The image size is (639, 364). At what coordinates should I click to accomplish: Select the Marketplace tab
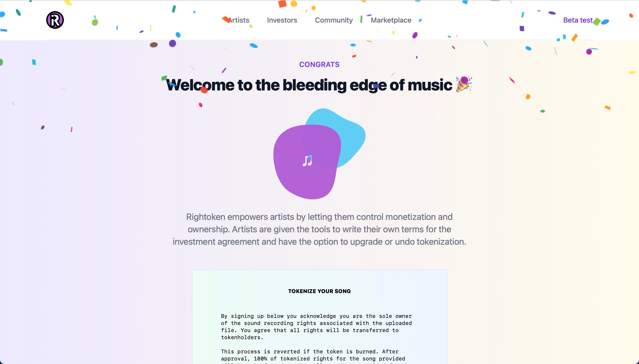pyautogui.click(x=390, y=20)
